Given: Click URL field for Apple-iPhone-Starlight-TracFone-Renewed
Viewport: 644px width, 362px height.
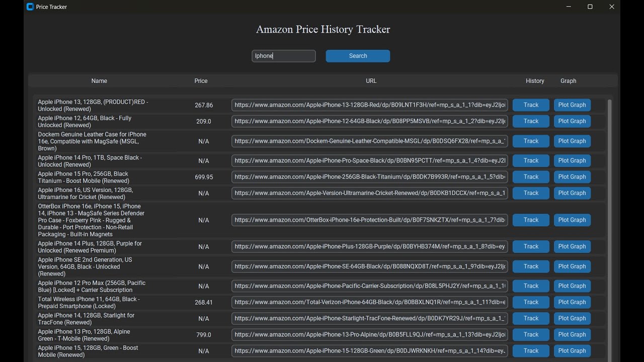Looking at the screenshot, I should tap(369, 318).
